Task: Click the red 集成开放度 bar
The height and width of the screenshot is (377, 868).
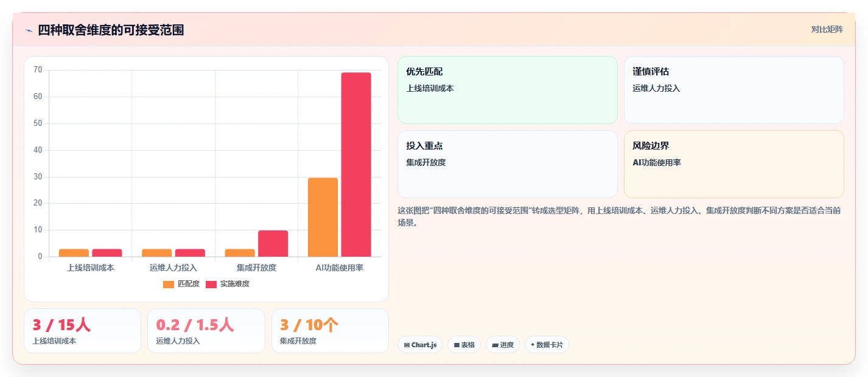Action: pyautogui.click(x=273, y=243)
